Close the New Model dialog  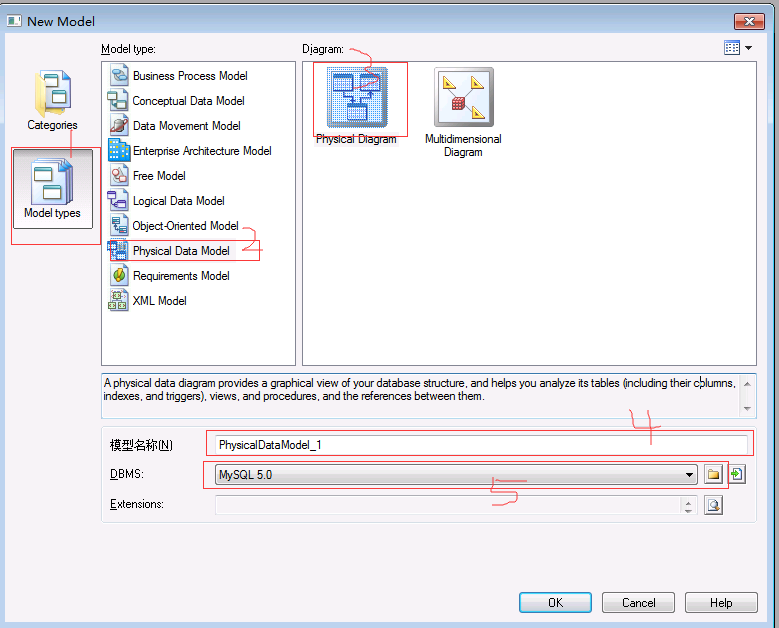pyautogui.click(x=749, y=21)
